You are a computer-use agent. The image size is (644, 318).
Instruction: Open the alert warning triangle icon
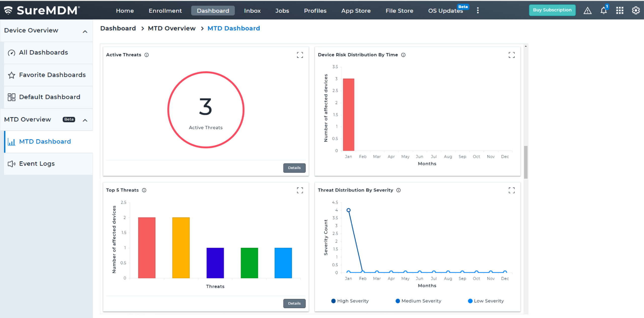[x=587, y=11]
